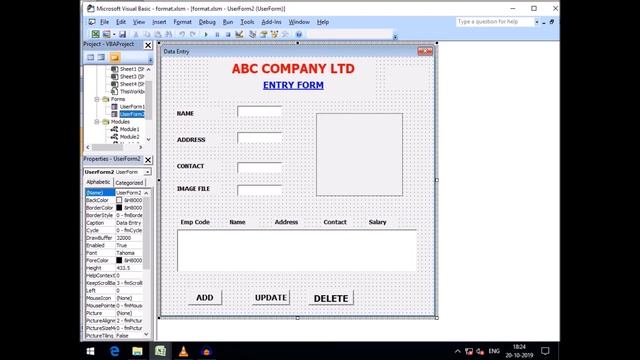This screenshot has width=640, height=360.
Task: Save format.xlsm with the toolbar Save icon
Action: click(x=122, y=34)
